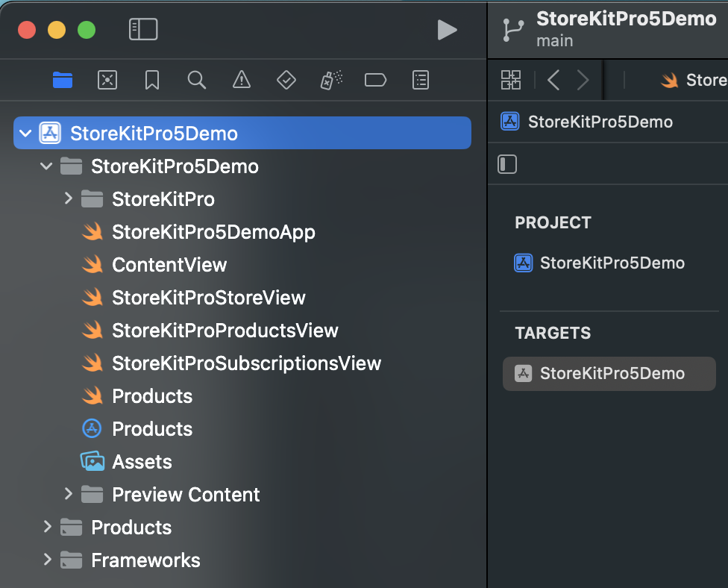Select the ContentView Swift file

pos(169,265)
